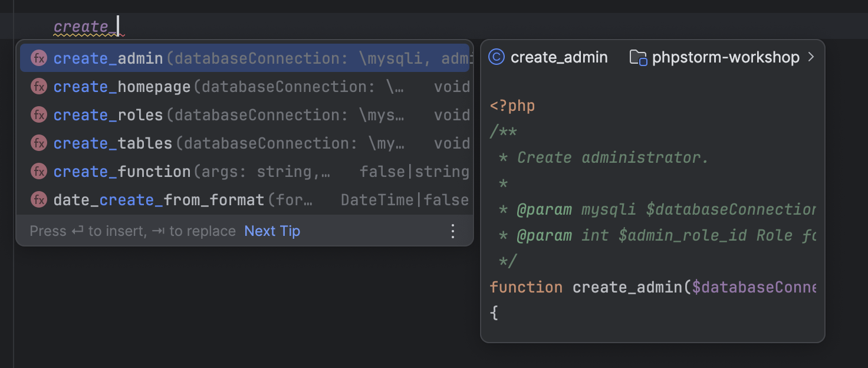Click the fx icon beside create_function
868x368 pixels.
click(x=38, y=171)
